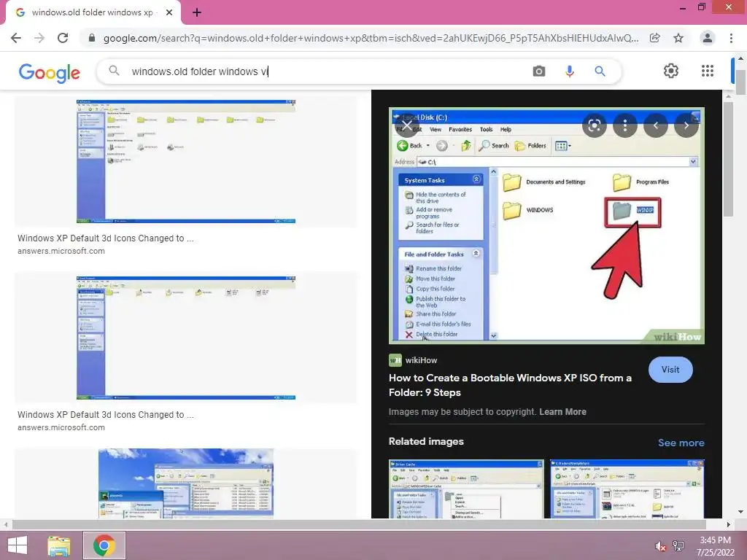Screen dimensions: 747x560
Task: Click the second answers.microsoft.com source text
Action: pos(61,427)
